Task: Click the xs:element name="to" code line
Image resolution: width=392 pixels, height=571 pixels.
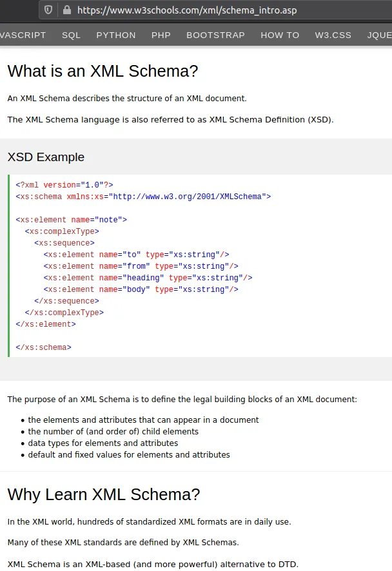Action: tap(136, 255)
